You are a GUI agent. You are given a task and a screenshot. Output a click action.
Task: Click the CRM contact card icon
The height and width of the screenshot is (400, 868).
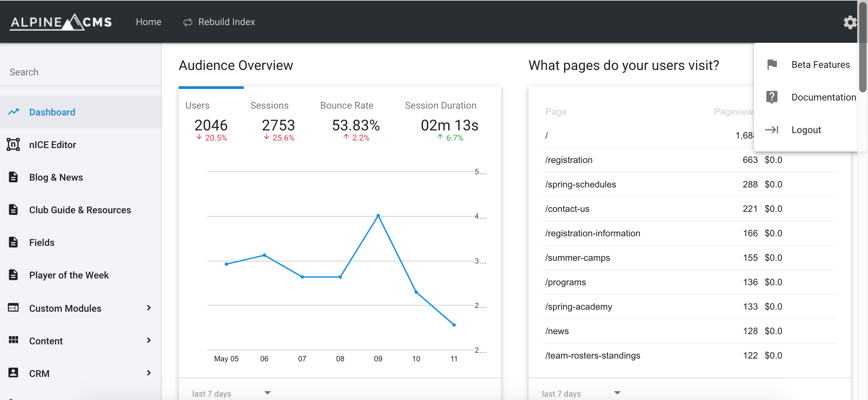(13, 373)
